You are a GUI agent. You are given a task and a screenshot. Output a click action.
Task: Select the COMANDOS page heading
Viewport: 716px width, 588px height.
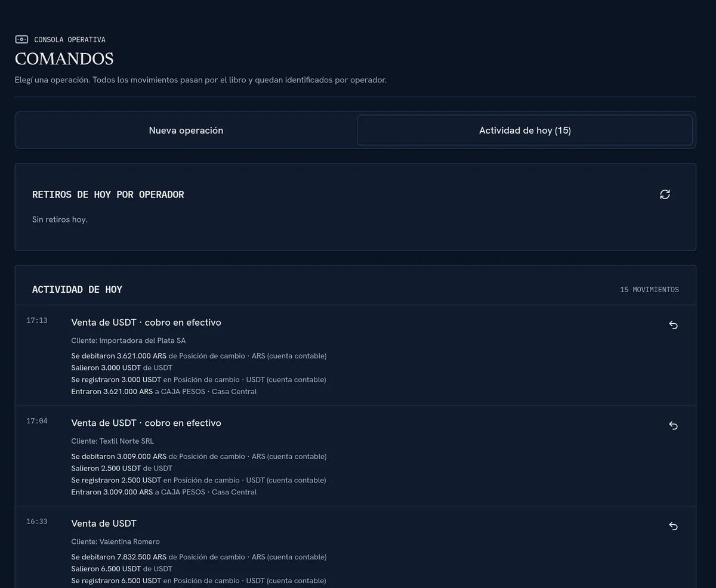click(x=64, y=58)
